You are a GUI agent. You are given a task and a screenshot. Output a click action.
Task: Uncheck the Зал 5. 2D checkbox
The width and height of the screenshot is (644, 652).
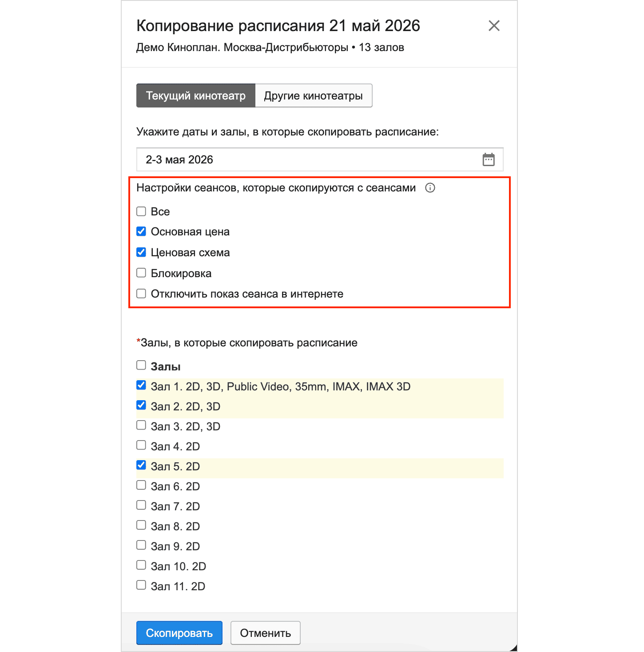coord(141,465)
